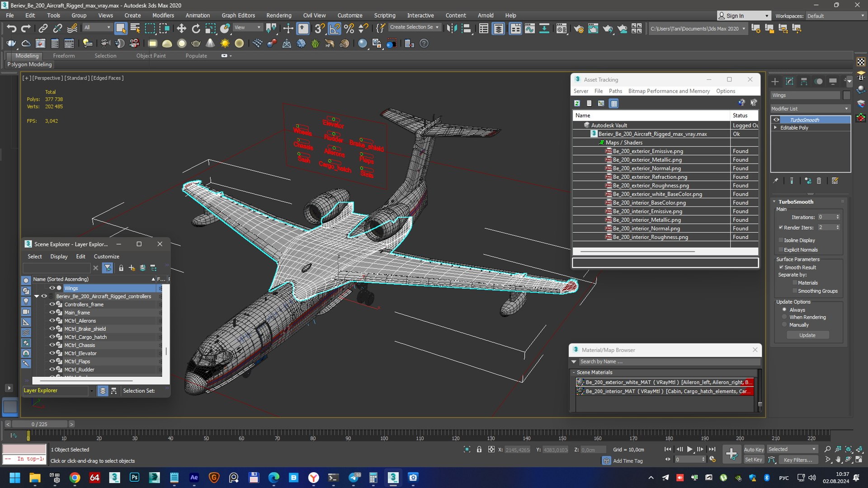Click the Zoom Extents navigation icon

[x=848, y=449]
